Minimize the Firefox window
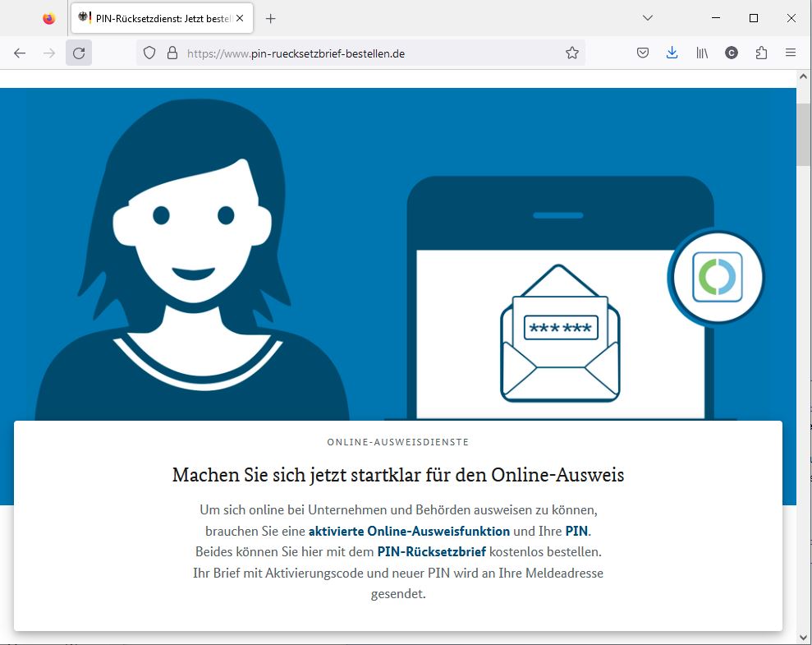Image resolution: width=812 pixels, height=645 pixels. [x=716, y=18]
